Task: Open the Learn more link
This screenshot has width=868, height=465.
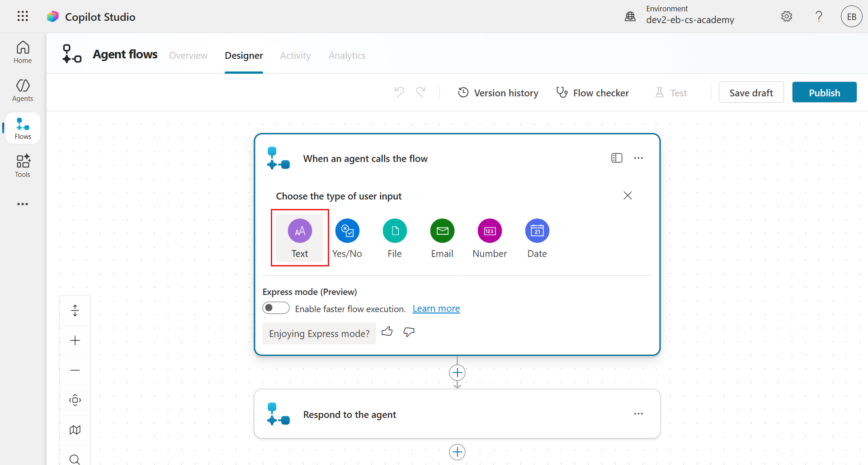Action: click(x=436, y=308)
